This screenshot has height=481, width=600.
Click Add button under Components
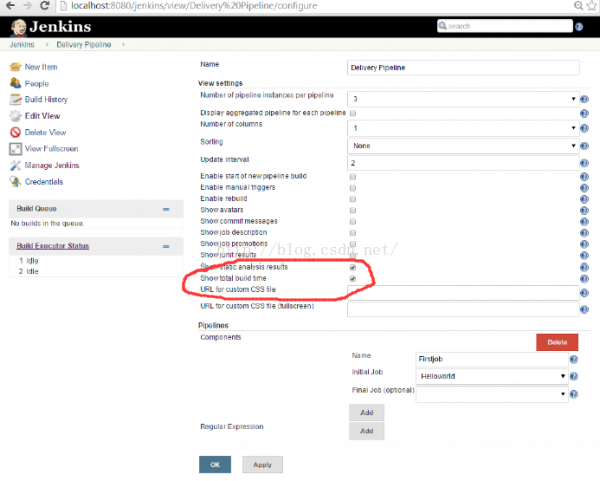tap(367, 413)
